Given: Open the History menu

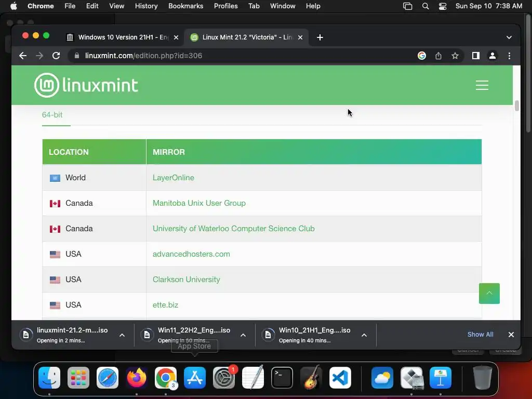Looking at the screenshot, I should tap(146, 6).
